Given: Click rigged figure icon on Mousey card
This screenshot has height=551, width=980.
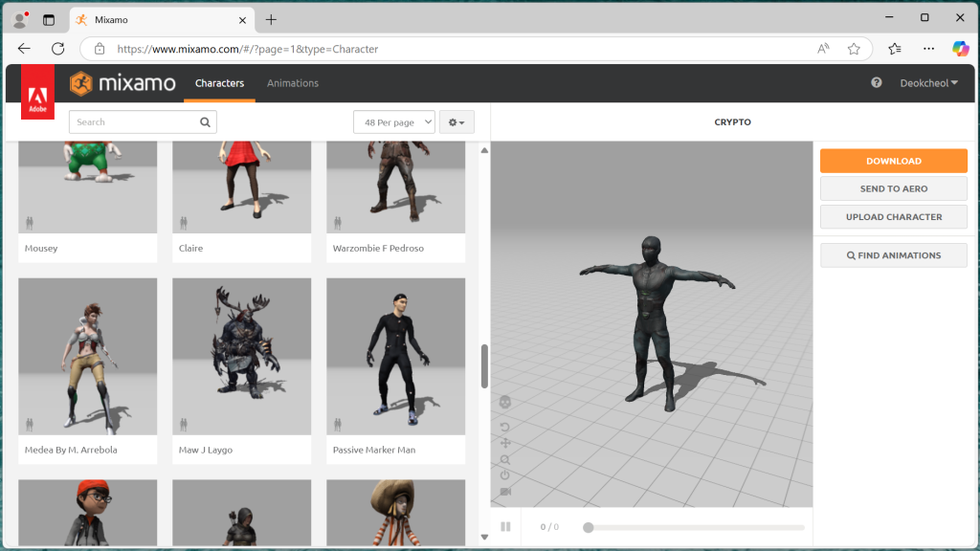Looking at the screenshot, I should point(30,222).
